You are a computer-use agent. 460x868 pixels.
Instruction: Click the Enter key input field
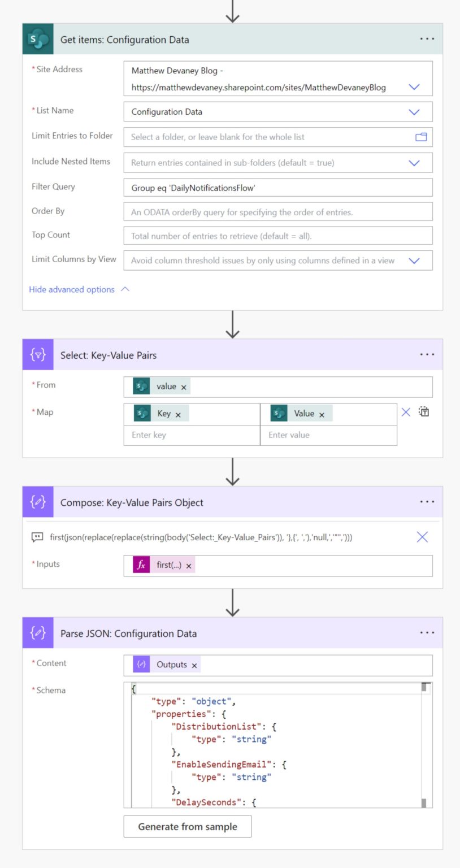(192, 435)
